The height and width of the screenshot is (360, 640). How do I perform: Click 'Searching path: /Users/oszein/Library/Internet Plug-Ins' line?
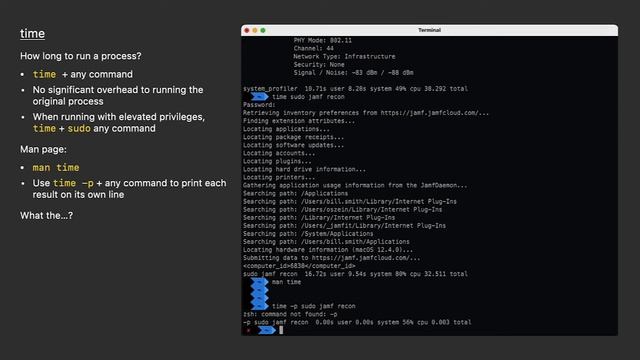coord(342,209)
